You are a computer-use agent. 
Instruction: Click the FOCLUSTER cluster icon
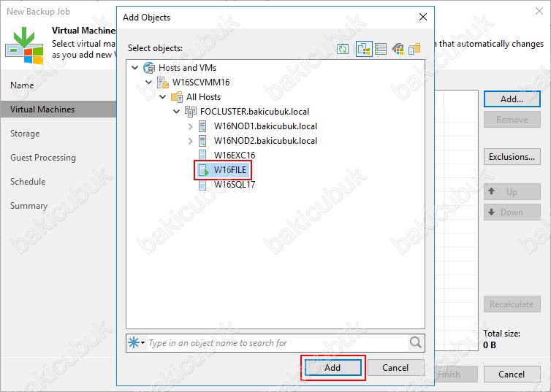pyautogui.click(x=191, y=112)
